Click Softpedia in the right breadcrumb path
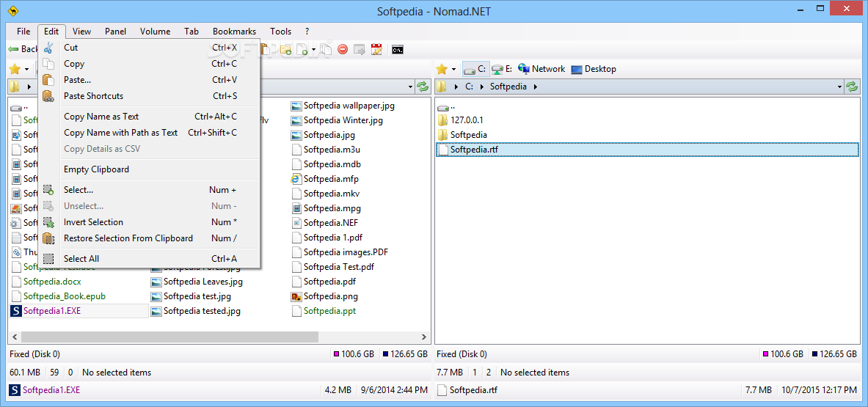The width and height of the screenshot is (868, 407). click(x=508, y=87)
